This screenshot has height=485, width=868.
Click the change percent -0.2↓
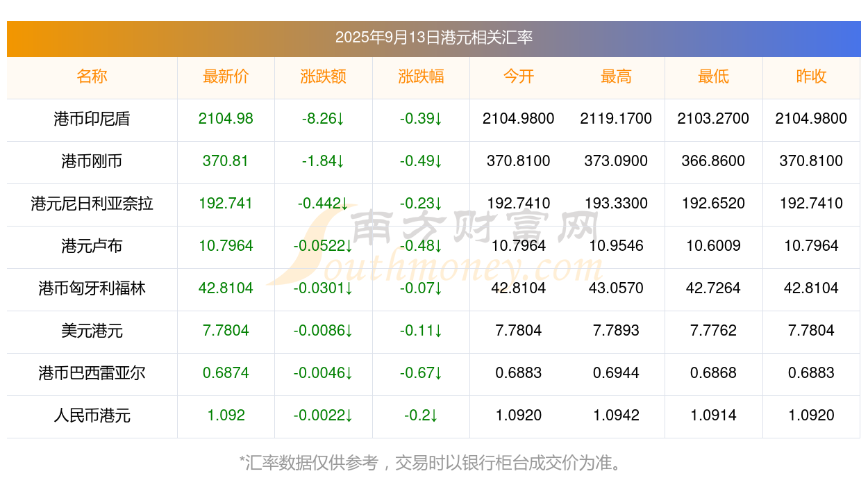(x=421, y=416)
